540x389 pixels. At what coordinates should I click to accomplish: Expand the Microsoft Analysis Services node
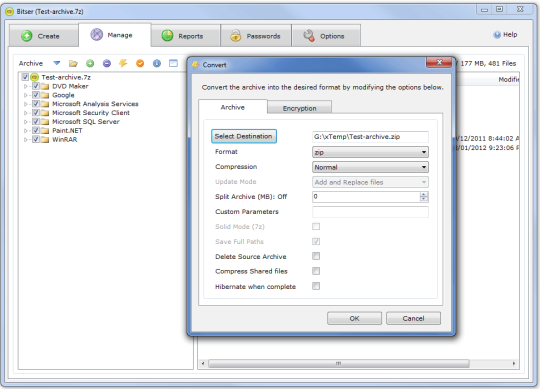(25, 104)
